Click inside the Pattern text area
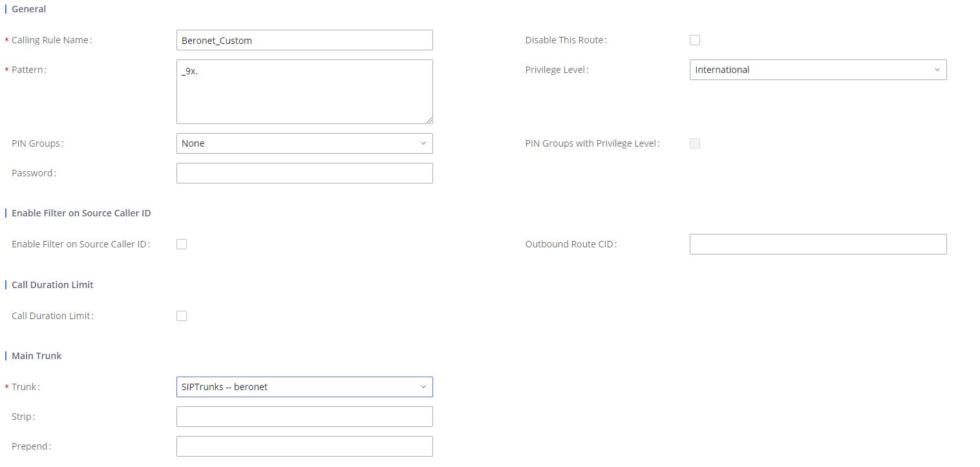 (x=304, y=91)
